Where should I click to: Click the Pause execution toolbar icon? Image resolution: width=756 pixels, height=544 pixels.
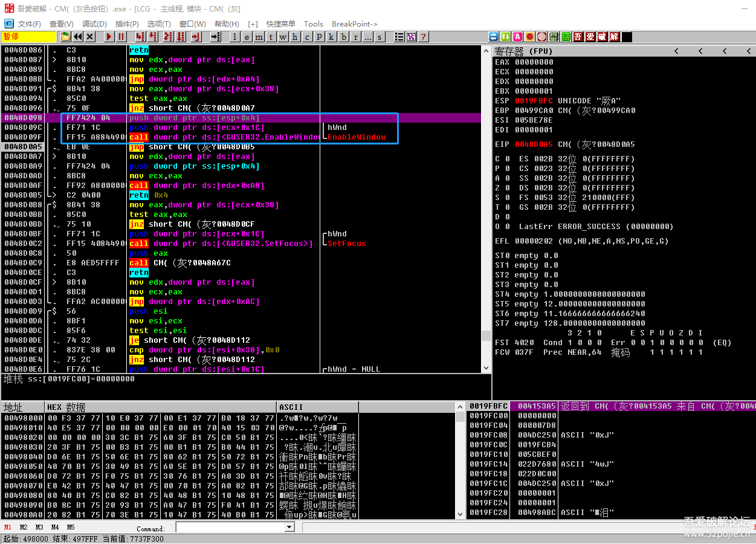(122, 37)
